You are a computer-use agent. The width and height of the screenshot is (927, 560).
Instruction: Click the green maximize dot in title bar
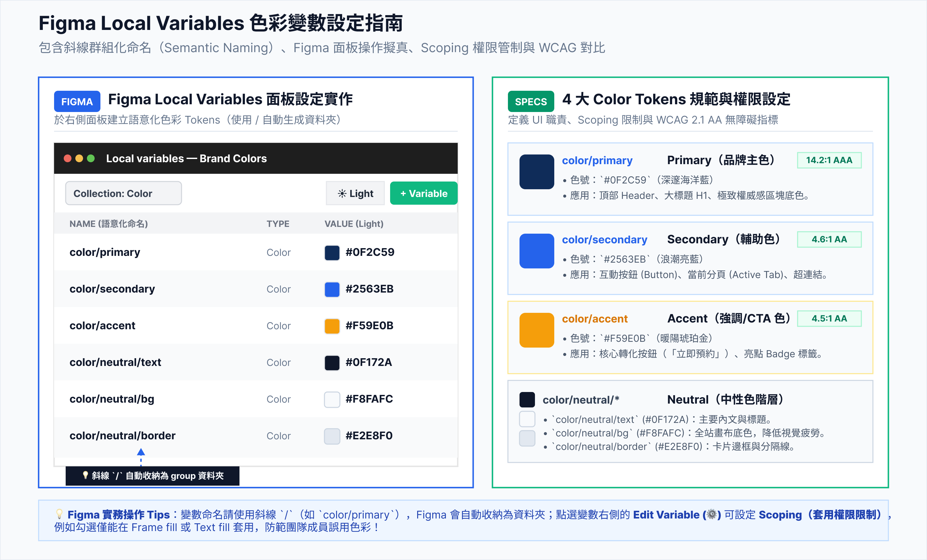[x=91, y=158]
